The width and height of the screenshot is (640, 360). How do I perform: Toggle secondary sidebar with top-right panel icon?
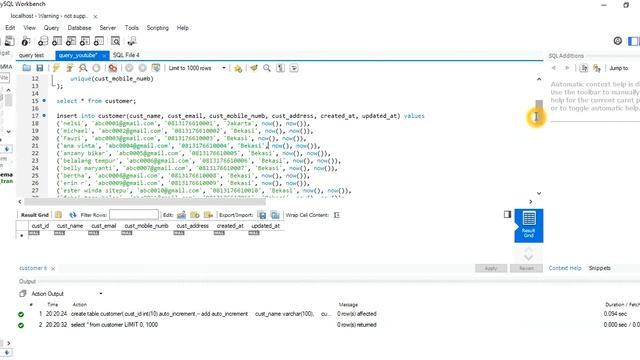[x=633, y=41]
